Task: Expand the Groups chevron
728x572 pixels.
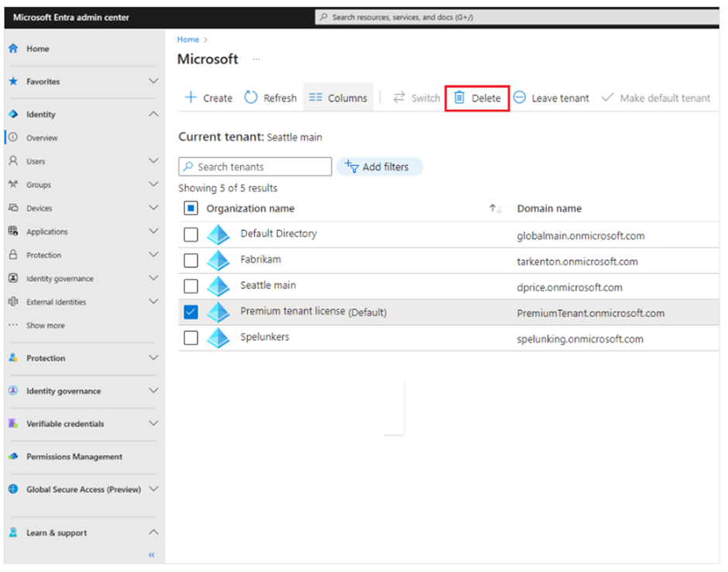Action: pyautogui.click(x=153, y=184)
